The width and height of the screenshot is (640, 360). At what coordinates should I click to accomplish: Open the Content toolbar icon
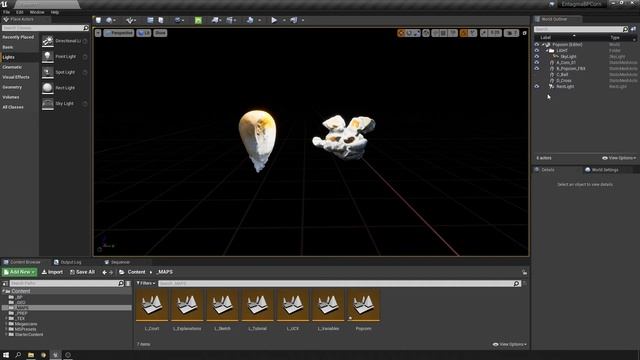[150, 20]
